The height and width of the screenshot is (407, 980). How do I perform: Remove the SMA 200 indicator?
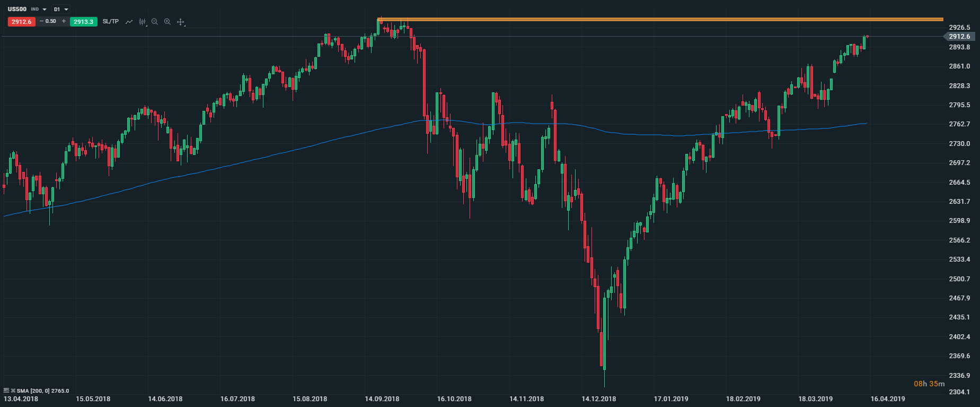click(x=13, y=391)
